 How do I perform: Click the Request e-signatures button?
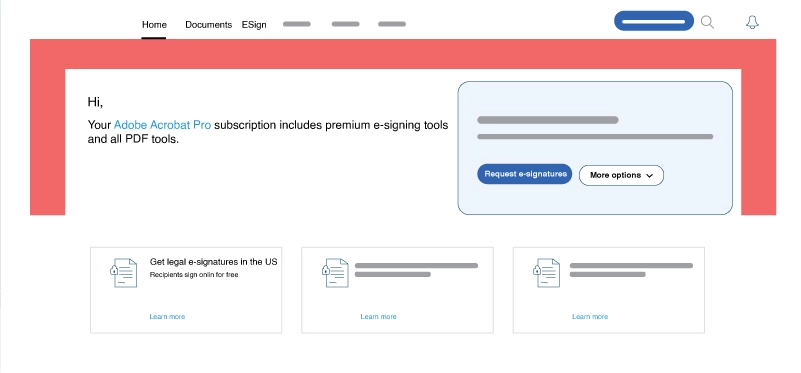[x=525, y=174]
